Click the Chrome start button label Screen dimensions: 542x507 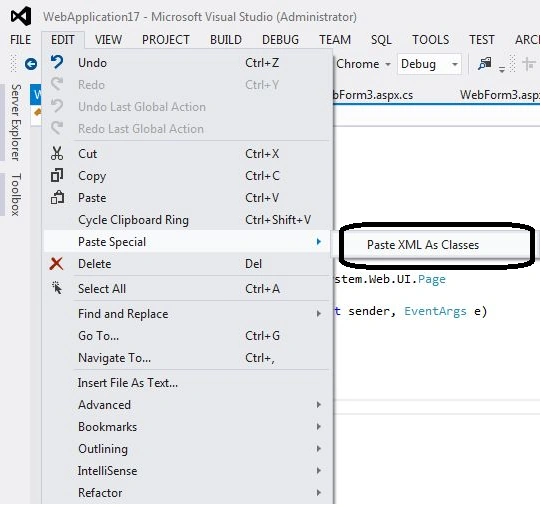pyautogui.click(x=357, y=64)
